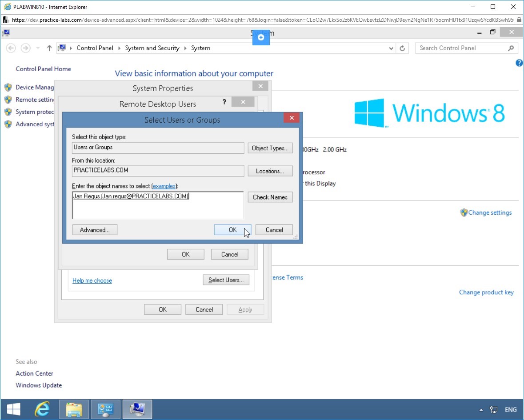Show hidden system tray icons
Viewport: 524px width, 420px height.
click(x=481, y=410)
